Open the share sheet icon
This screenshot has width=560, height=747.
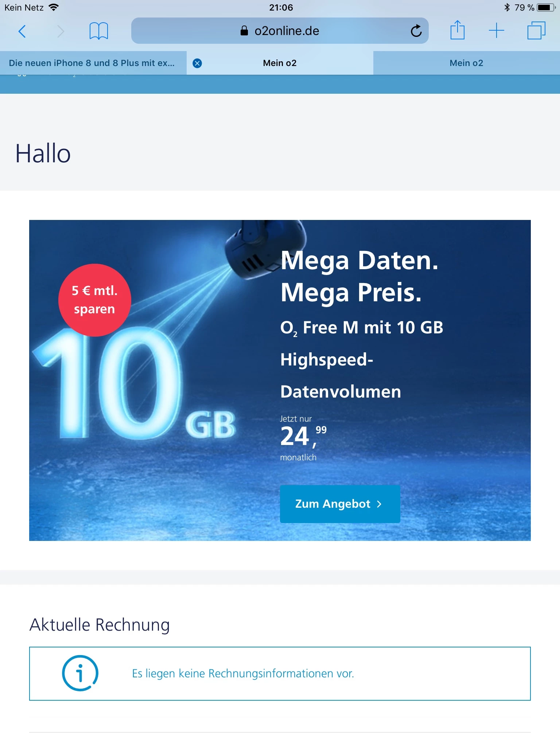457,30
